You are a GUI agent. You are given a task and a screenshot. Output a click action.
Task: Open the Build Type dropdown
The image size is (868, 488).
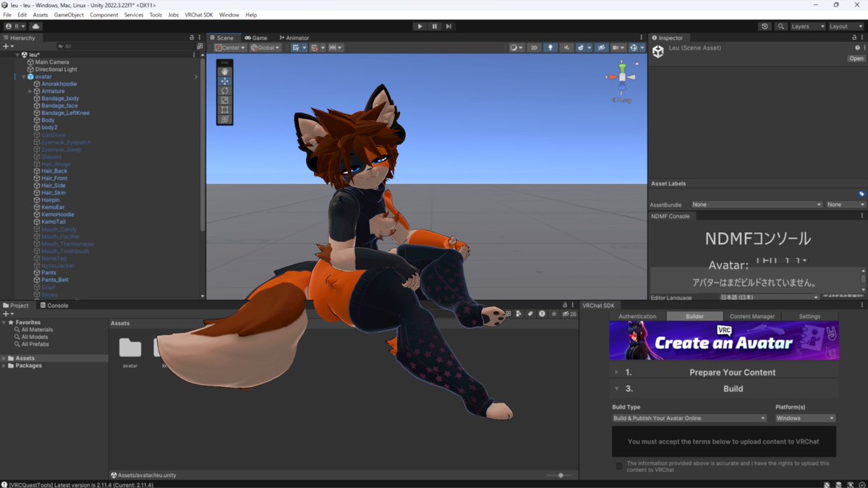coord(689,418)
